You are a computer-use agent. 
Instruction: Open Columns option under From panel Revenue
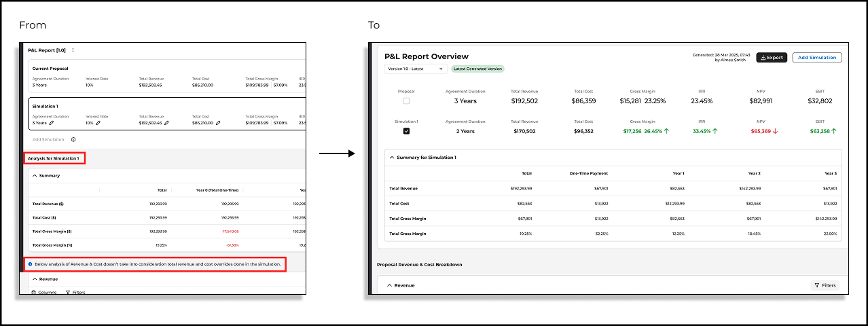(x=43, y=292)
